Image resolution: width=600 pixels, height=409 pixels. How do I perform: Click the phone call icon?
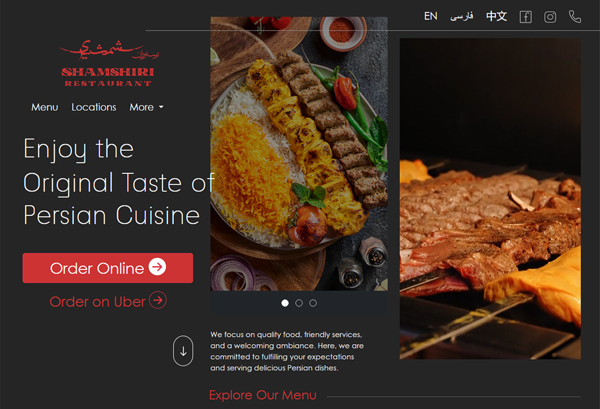click(575, 16)
